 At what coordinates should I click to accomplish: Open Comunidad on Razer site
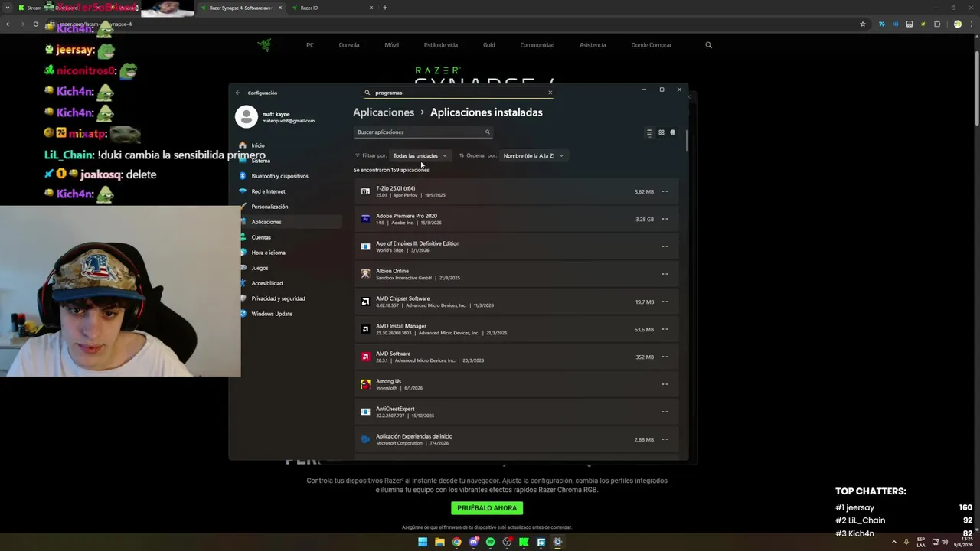[537, 45]
